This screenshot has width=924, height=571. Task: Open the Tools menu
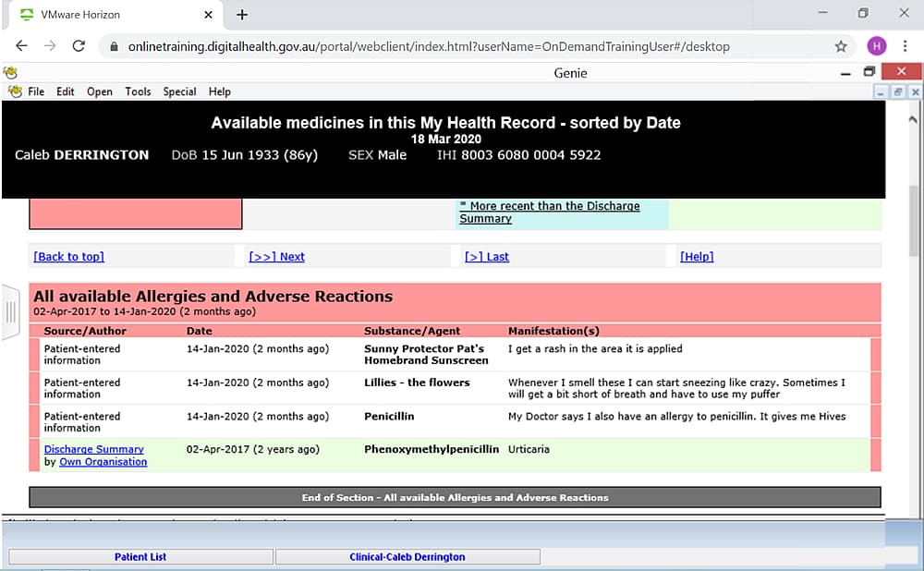tap(138, 91)
